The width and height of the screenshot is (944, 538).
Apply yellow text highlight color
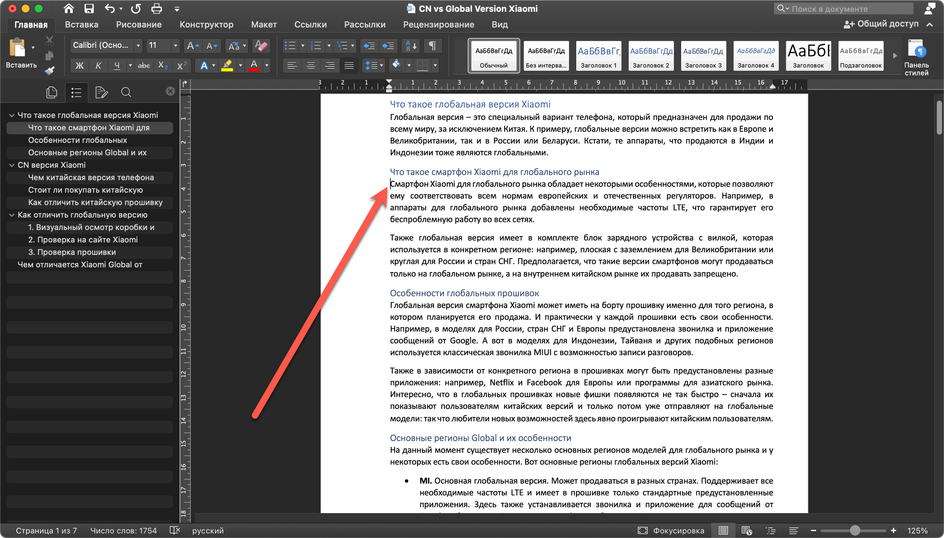point(227,66)
